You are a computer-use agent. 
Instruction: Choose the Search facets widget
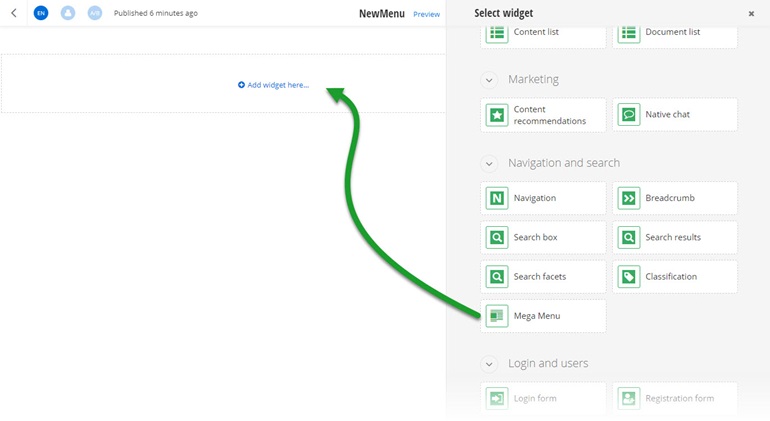pyautogui.click(x=543, y=276)
